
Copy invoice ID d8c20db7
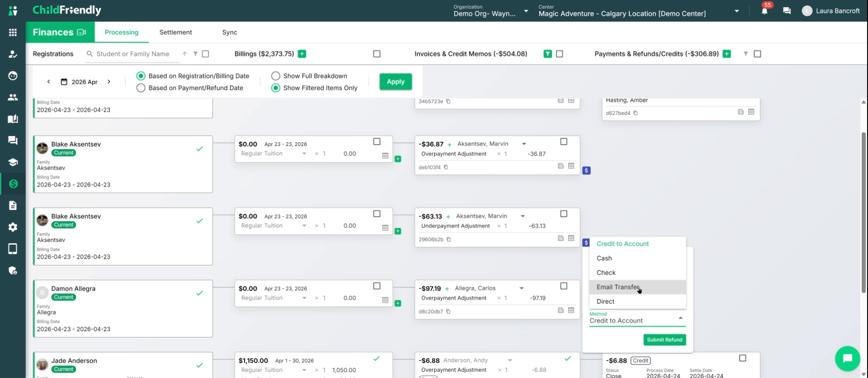[x=448, y=312]
